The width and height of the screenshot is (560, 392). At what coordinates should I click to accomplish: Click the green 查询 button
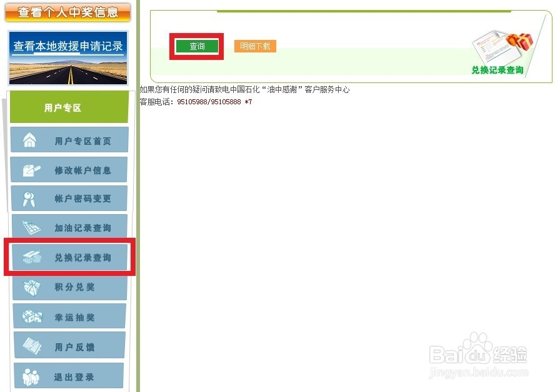(x=196, y=46)
